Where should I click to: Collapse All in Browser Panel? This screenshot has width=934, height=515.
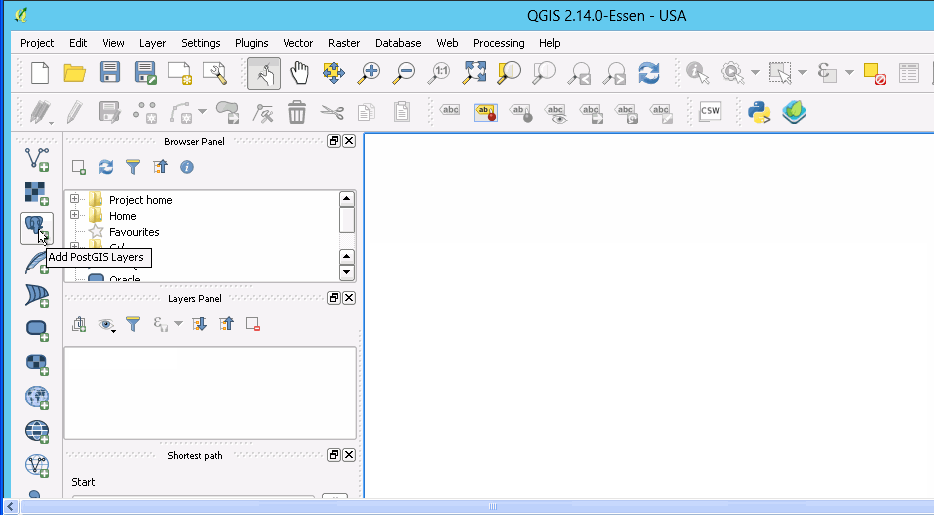160,167
